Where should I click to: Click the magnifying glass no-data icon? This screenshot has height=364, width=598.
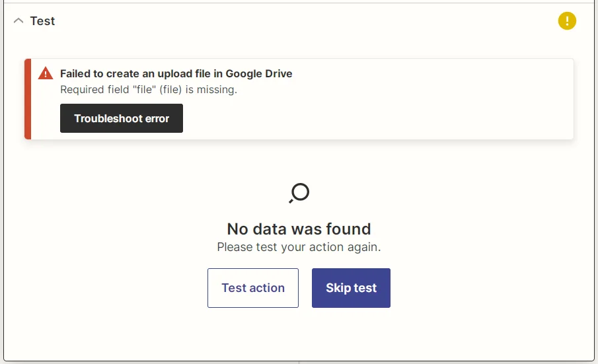pyautogui.click(x=299, y=193)
